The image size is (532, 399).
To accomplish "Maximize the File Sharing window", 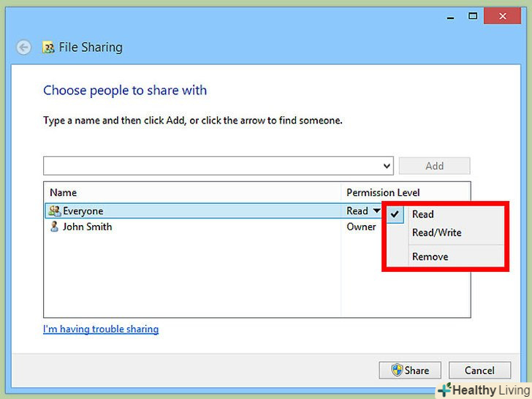I will (x=473, y=16).
